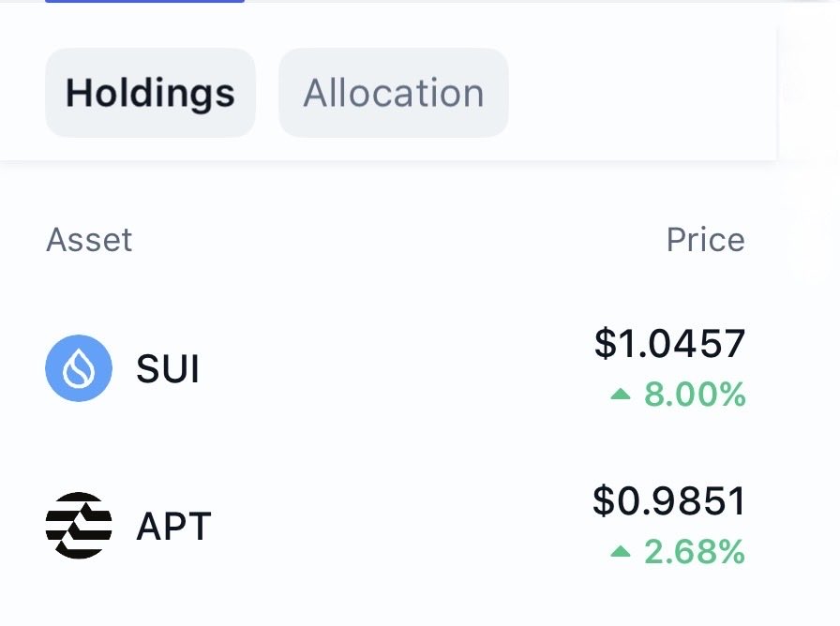Screen dimensions: 840x626
Task: Click the green up arrow beside 2.68%
Action: [x=621, y=552]
